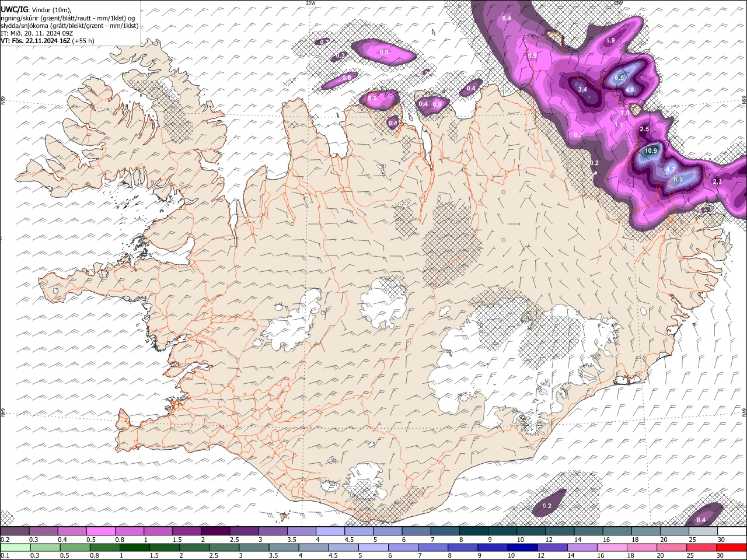Click the 6.3 precipitation value label
This screenshot has height=560, width=747.
[x=678, y=179]
